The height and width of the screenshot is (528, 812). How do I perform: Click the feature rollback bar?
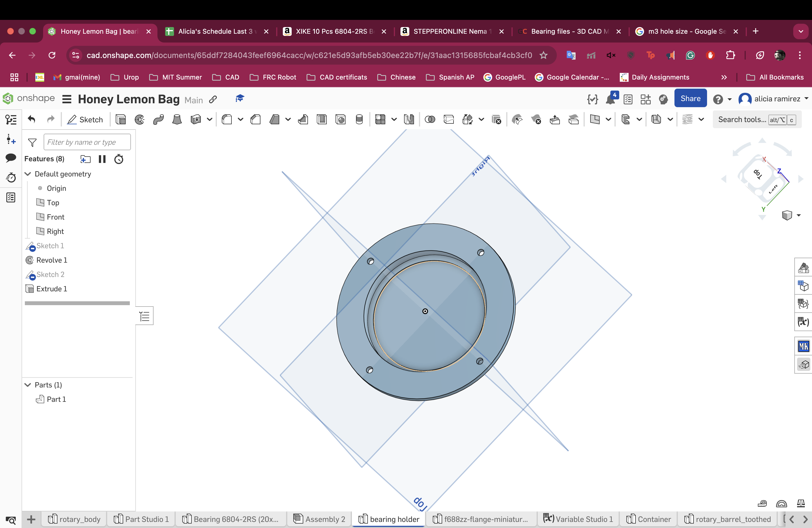pos(77,303)
